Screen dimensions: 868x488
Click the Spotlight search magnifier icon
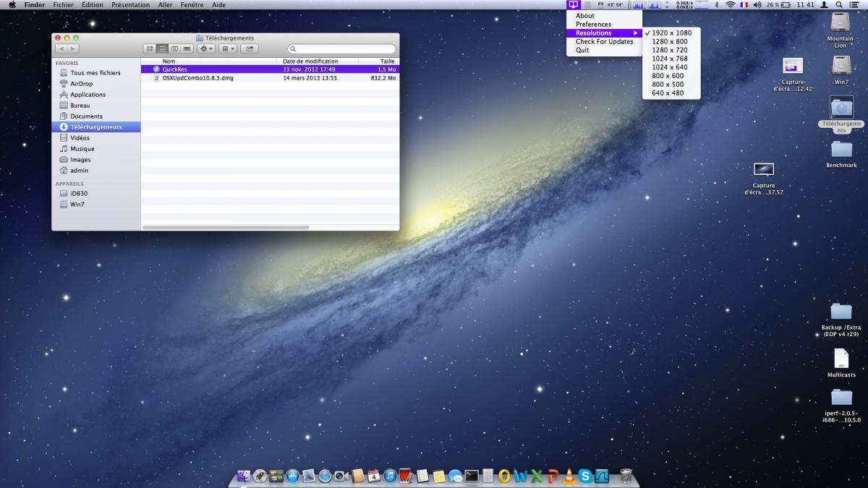click(839, 4)
